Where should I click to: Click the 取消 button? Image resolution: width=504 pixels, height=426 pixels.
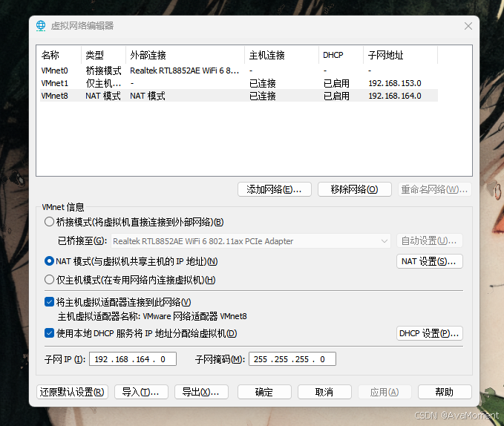coord(324,392)
